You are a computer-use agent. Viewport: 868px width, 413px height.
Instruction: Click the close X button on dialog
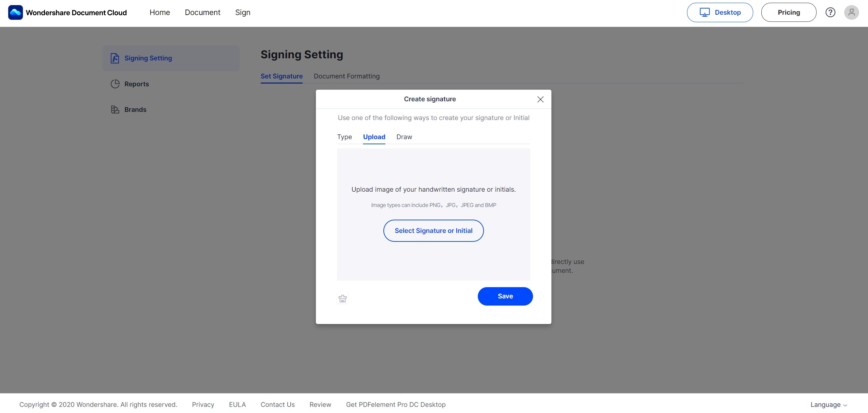[540, 99]
